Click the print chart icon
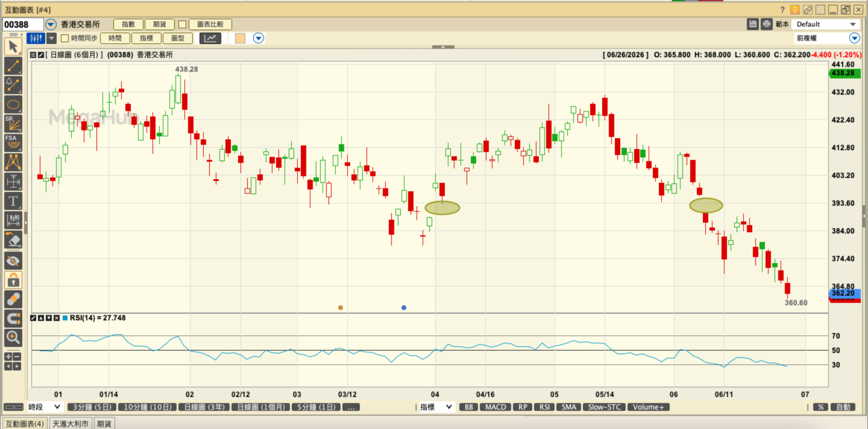The height and width of the screenshot is (429, 868). tap(766, 24)
